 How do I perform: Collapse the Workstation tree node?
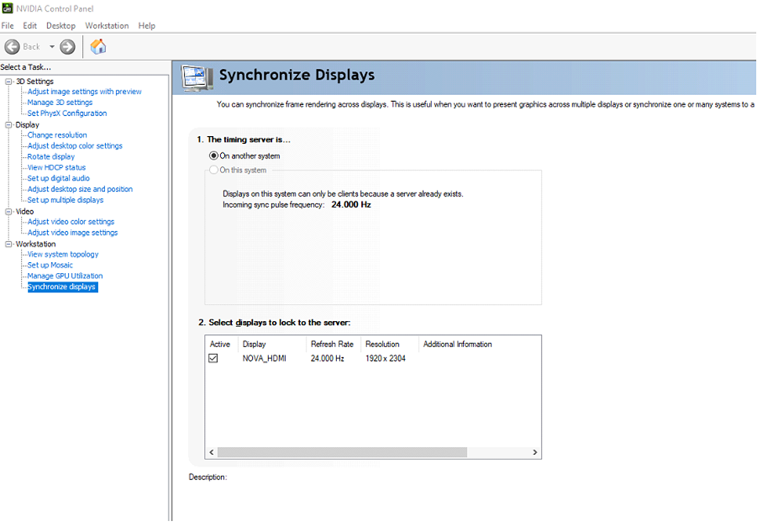click(9, 244)
